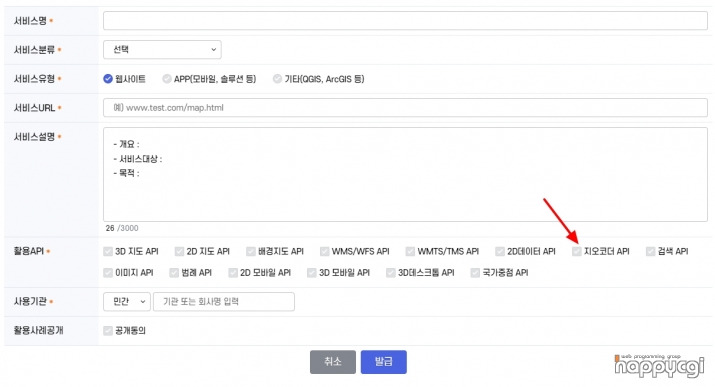Check the 3D 지도 API checkbox
715x387 pixels.
click(x=108, y=251)
